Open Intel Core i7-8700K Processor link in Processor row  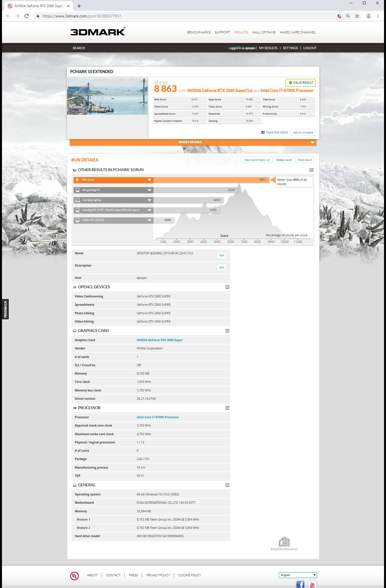[158, 417]
